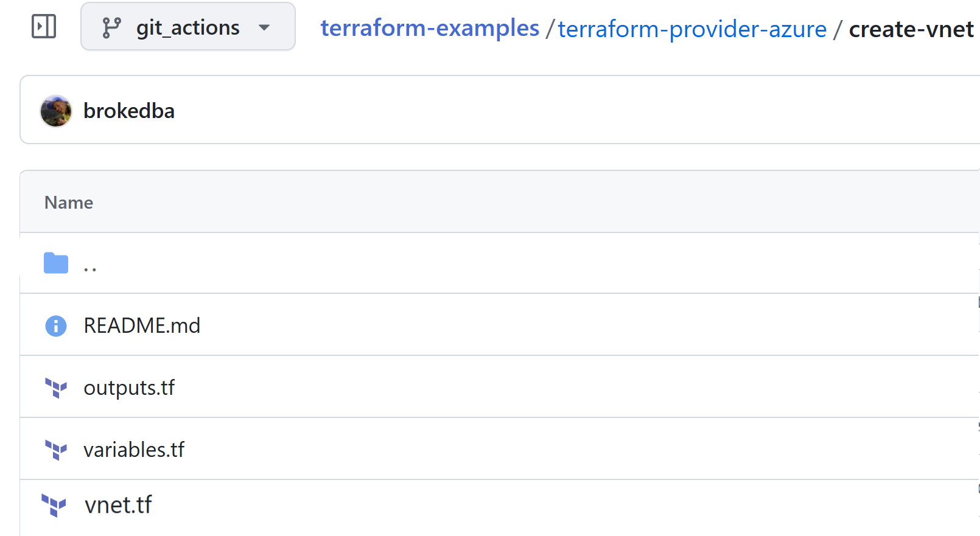Navigate to terraform-provider-azure folder breadcrumb
This screenshot has width=980, height=536.
pyautogui.click(x=692, y=29)
